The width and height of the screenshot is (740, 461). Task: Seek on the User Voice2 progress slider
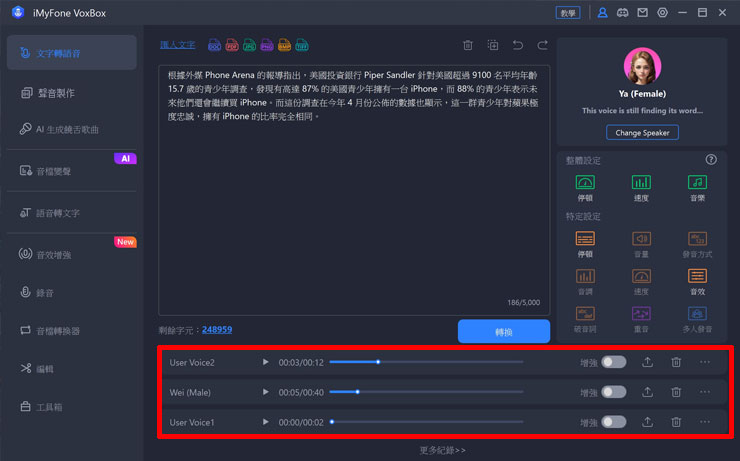click(426, 362)
